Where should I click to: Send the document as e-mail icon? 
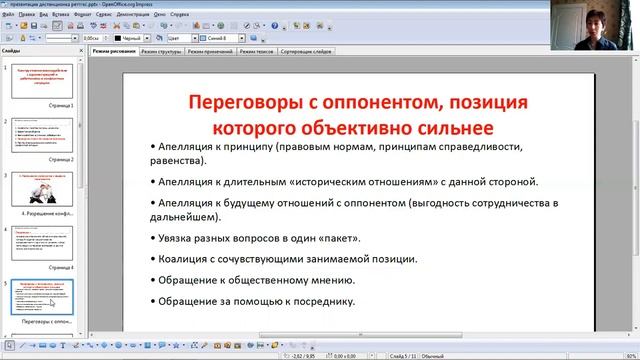click(x=44, y=26)
